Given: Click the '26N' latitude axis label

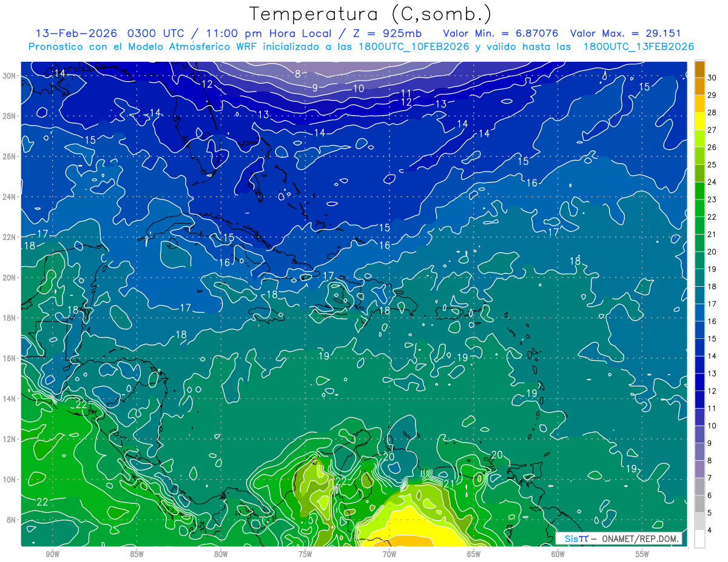Looking at the screenshot, I should click(10, 156).
